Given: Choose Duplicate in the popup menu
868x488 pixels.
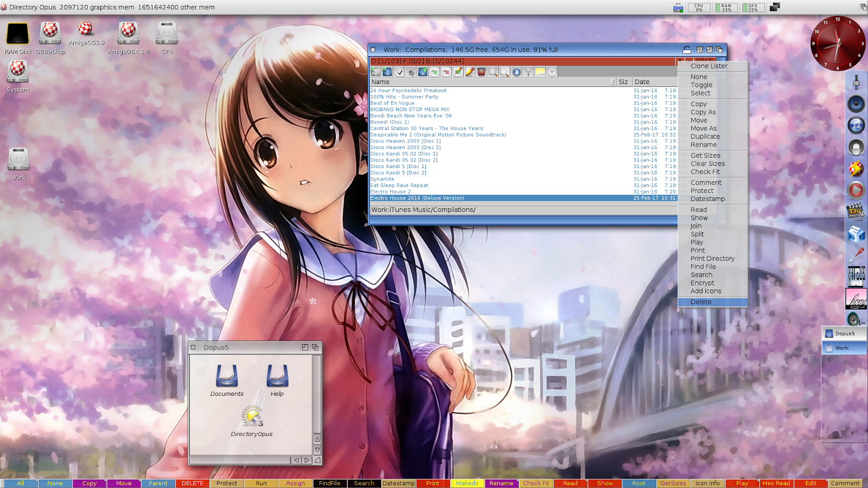Looking at the screenshot, I should pyautogui.click(x=712, y=137).
